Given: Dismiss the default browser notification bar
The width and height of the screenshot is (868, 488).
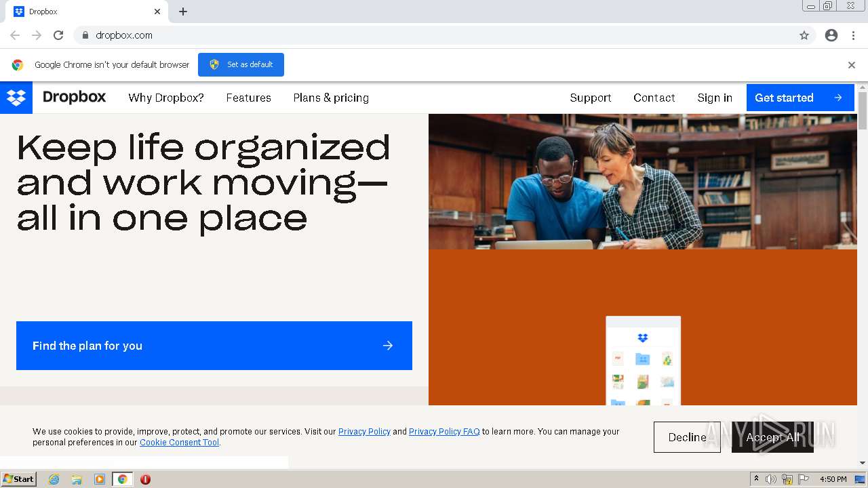Looking at the screenshot, I should point(852,65).
